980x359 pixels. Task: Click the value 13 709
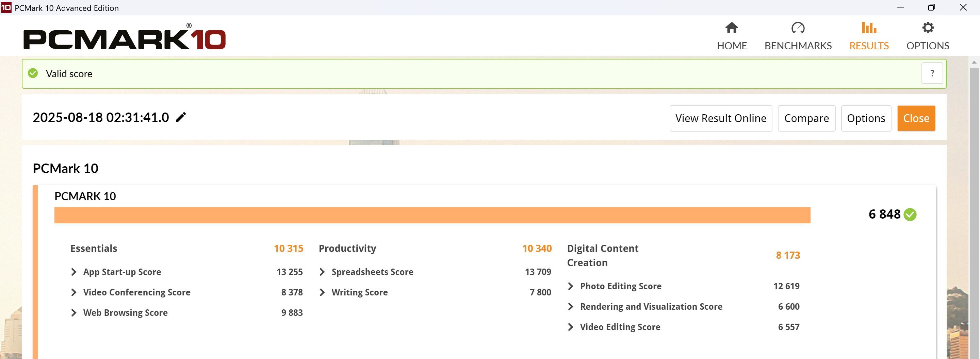pos(538,272)
